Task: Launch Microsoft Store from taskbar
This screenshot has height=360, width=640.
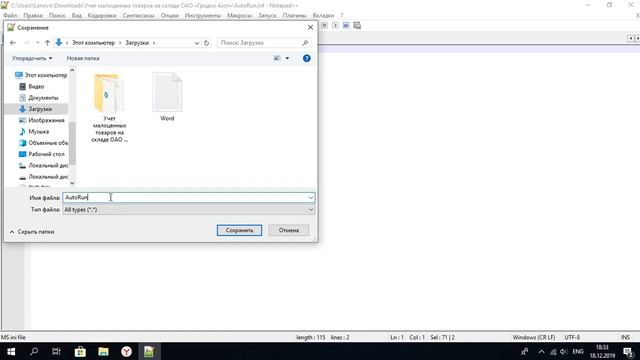Action: coord(80,351)
